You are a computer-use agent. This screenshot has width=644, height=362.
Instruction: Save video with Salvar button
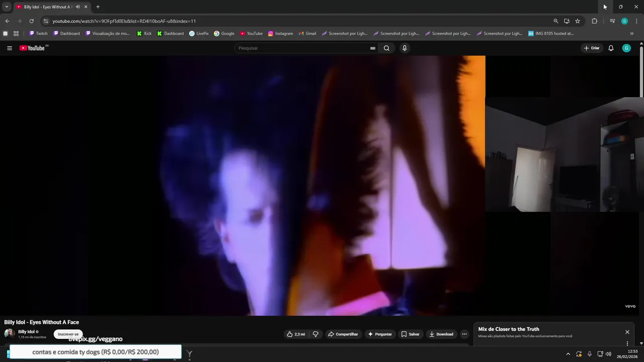click(x=411, y=334)
